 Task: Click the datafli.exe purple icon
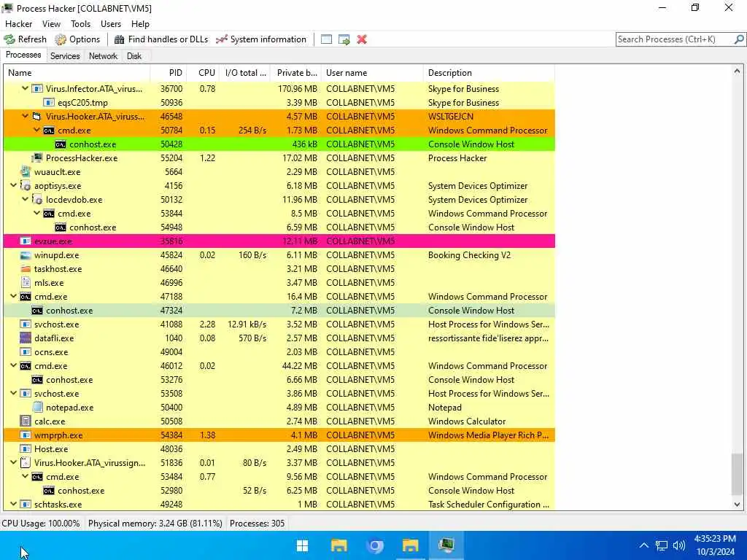click(x=26, y=338)
